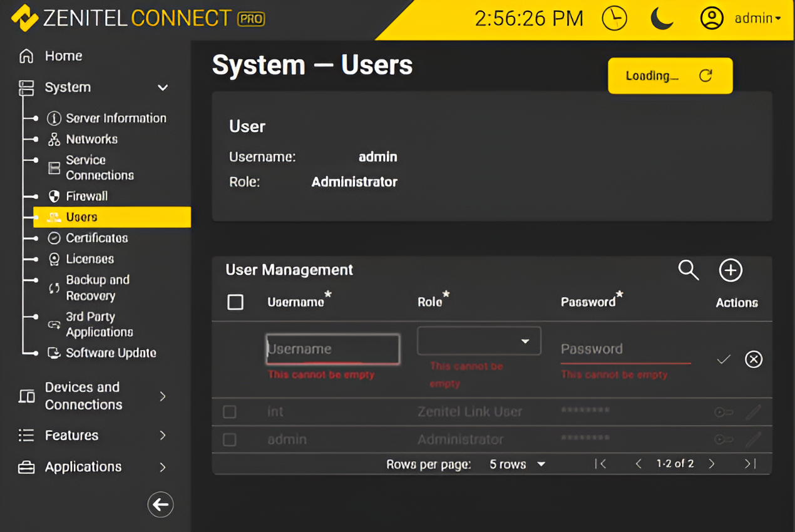Check the box for int user row
Viewport: 795px width, 532px height.
click(230, 412)
